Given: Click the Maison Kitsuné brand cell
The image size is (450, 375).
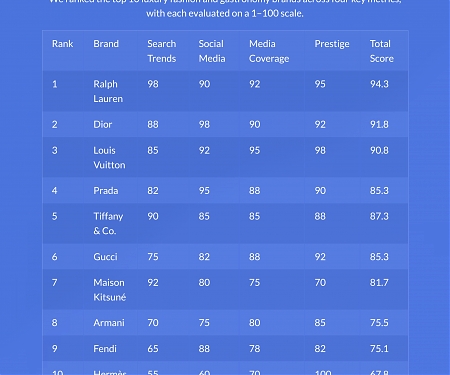Looking at the screenshot, I should pyautogui.click(x=110, y=290).
